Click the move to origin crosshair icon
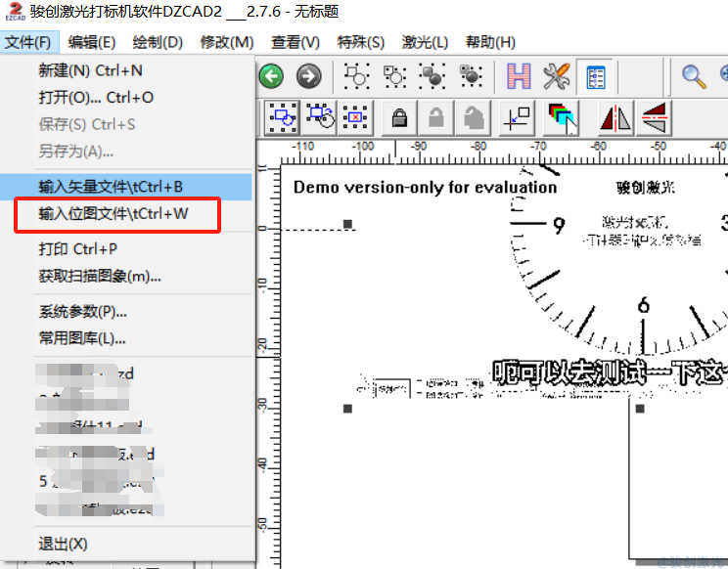728x569 pixels. tap(517, 117)
